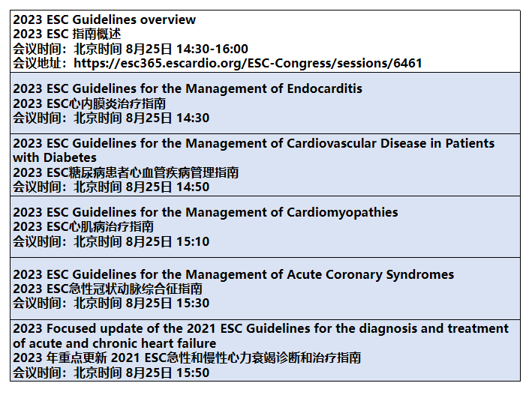Select the Acute Coronary Syndromes English title
Image resolution: width=532 pixels, height=410 pixels.
(233, 274)
